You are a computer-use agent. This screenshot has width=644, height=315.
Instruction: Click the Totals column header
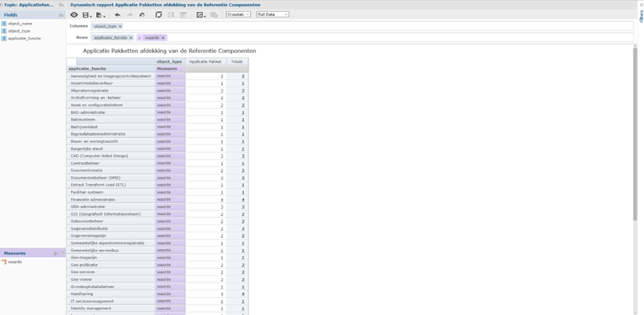coord(237,62)
